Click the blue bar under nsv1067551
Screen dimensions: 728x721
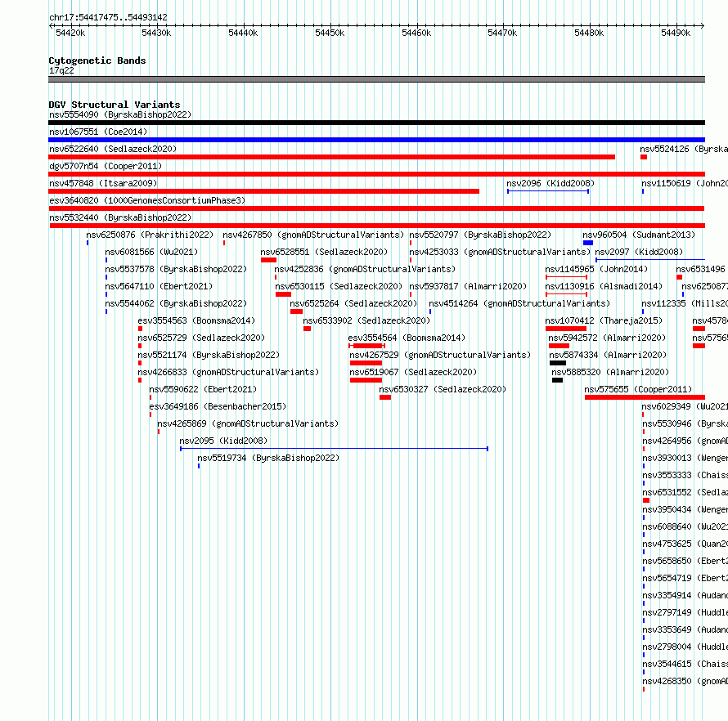(376, 140)
